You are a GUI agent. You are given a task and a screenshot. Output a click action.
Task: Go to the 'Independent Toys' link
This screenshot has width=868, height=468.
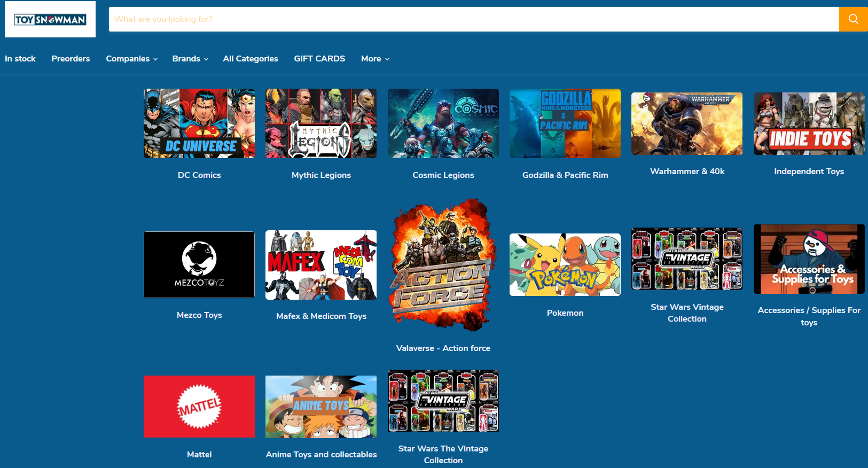point(809,171)
